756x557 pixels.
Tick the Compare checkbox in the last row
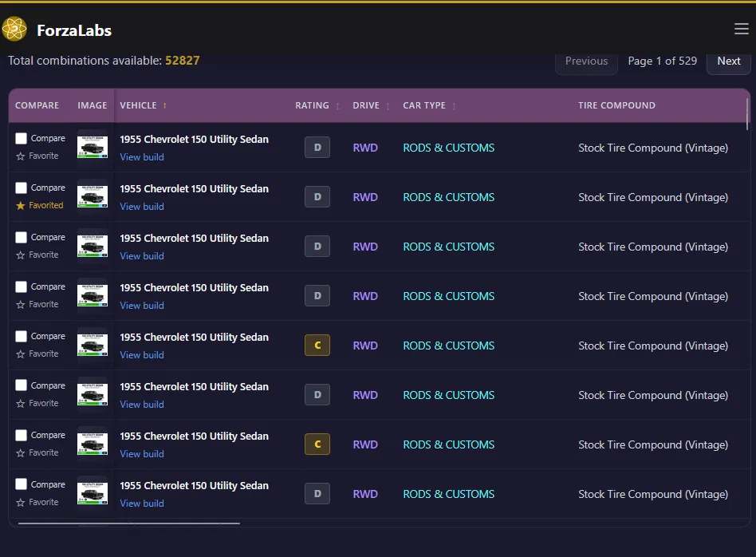[x=22, y=484]
